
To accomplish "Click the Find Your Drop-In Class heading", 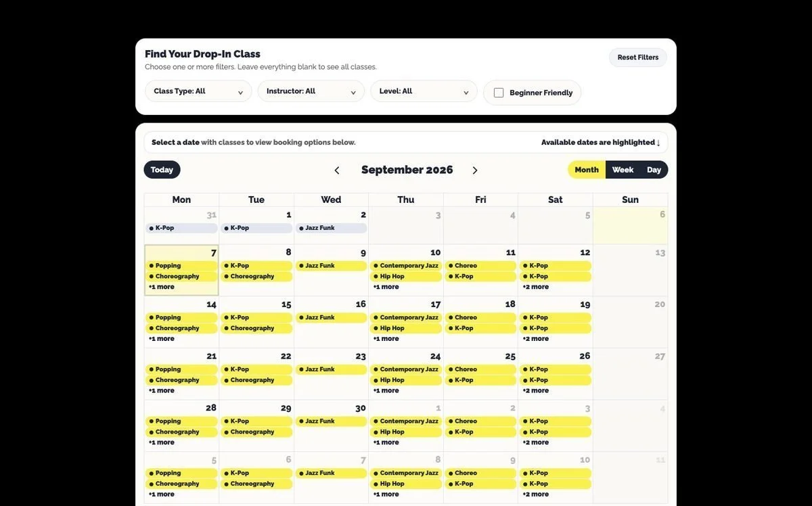I will click(x=202, y=54).
